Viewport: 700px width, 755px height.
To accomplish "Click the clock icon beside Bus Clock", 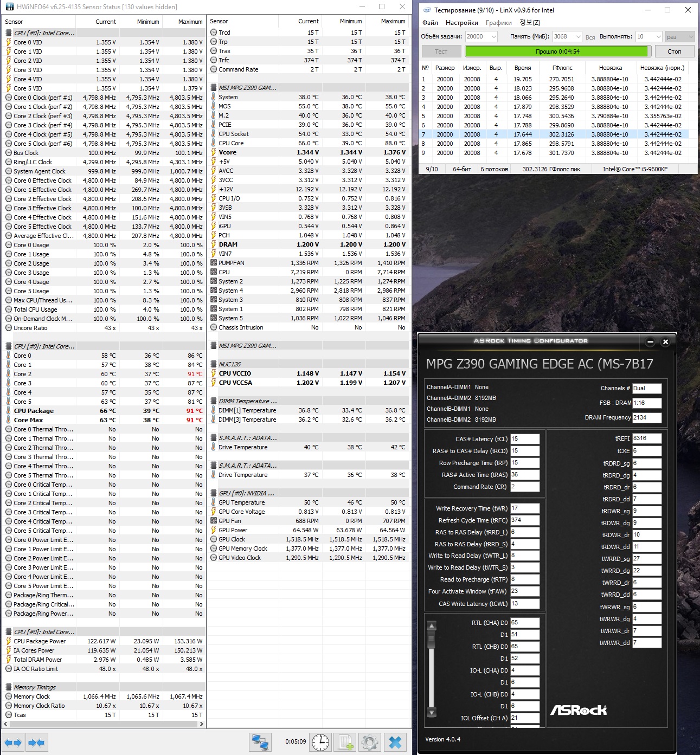I will [x=9, y=153].
